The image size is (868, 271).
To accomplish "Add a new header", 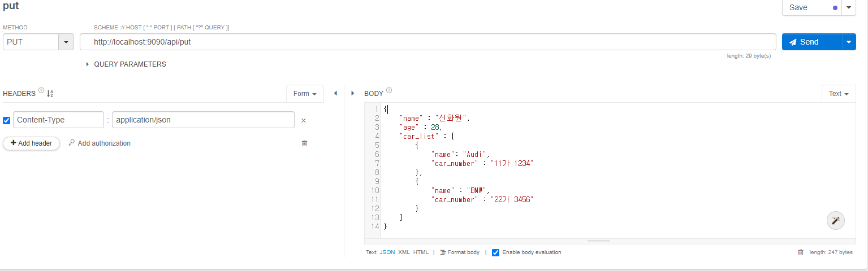I will [x=32, y=143].
